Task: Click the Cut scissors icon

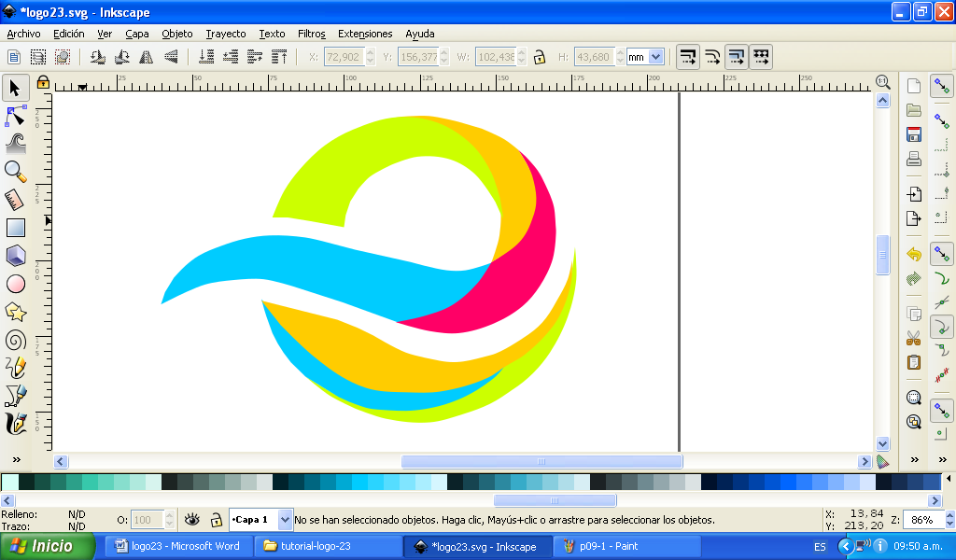Action: pyautogui.click(x=913, y=338)
